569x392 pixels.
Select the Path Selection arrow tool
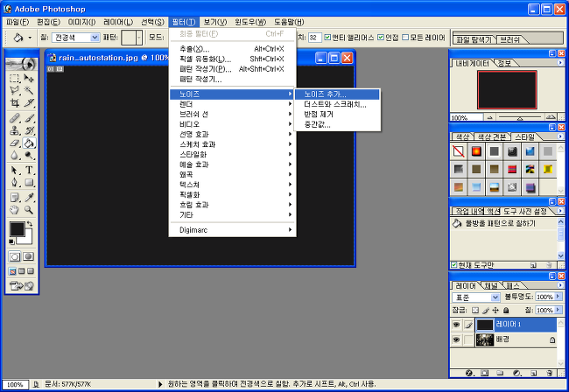[x=15, y=170]
